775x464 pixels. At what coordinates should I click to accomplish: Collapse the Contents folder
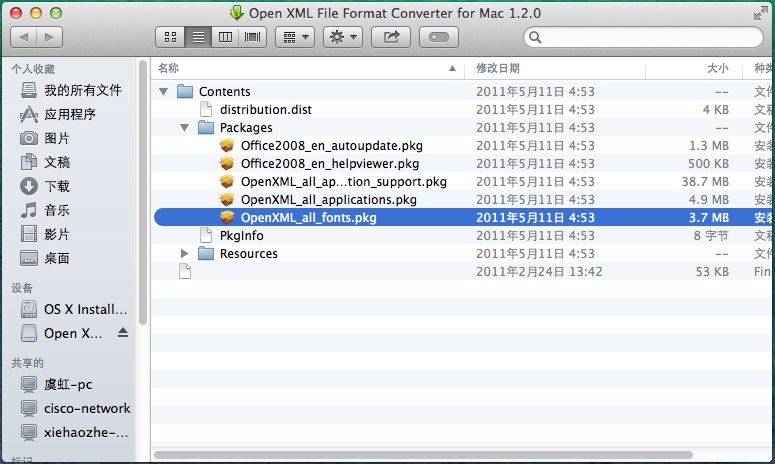(164, 91)
